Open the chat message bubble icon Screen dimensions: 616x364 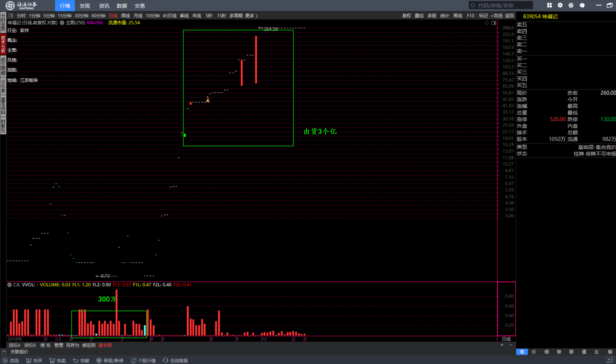coord(582,5)
